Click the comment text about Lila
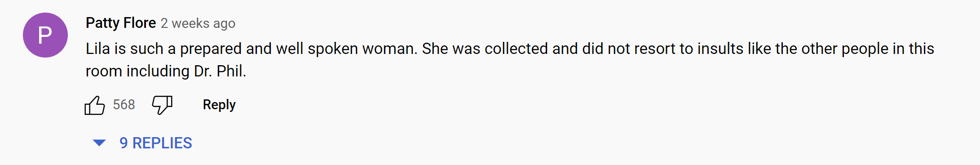This screenshot has height=165, width=980. pyautogui.click(x=510, y=60)
